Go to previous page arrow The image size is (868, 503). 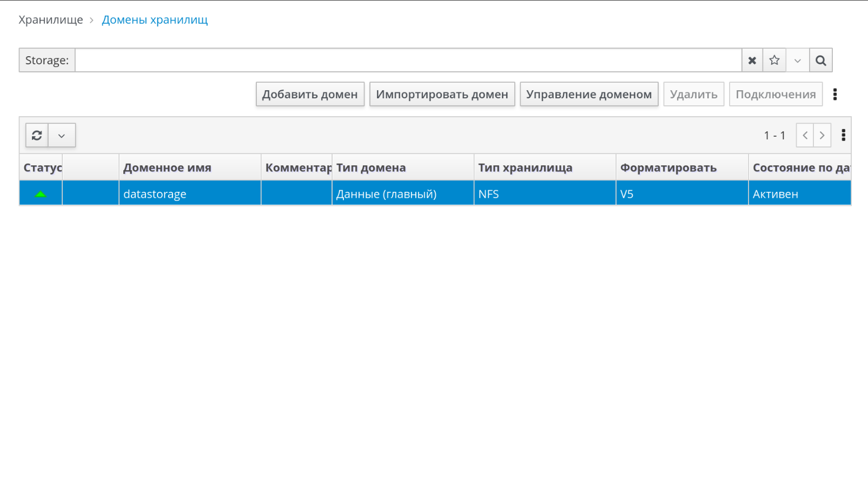click(x=805, y=136)
